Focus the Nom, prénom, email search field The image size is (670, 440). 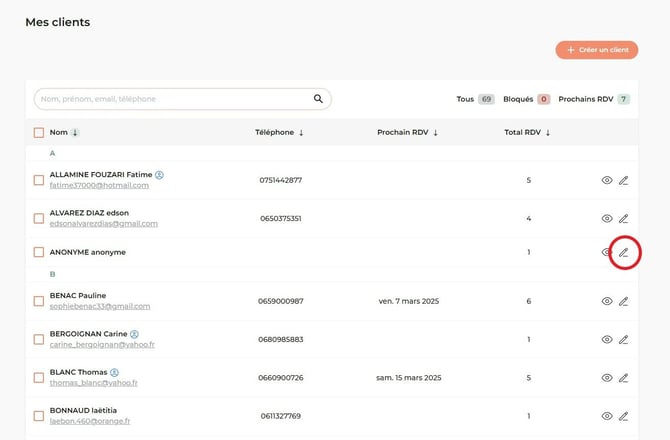click(170, 99)
